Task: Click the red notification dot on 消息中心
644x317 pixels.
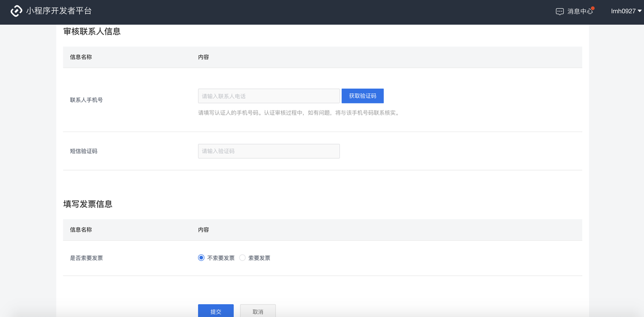Action: (x=593, y=8)
